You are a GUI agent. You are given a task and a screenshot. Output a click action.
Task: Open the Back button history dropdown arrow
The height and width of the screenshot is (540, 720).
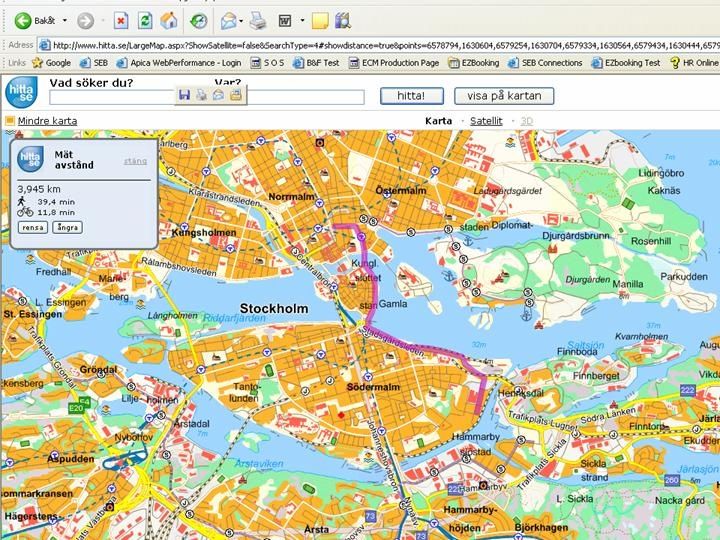pyautogui.click(x=65, y=21)
